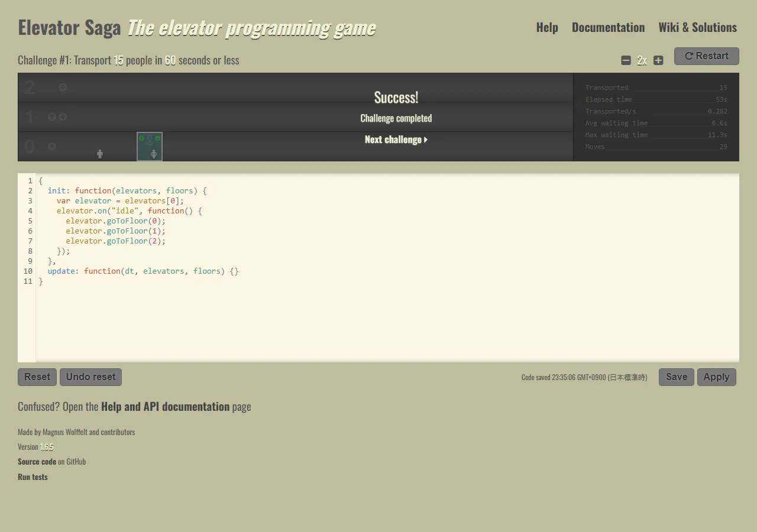757x532 pixels.
Task: Click floor 1 down call arrow
Action: point(63,117)
